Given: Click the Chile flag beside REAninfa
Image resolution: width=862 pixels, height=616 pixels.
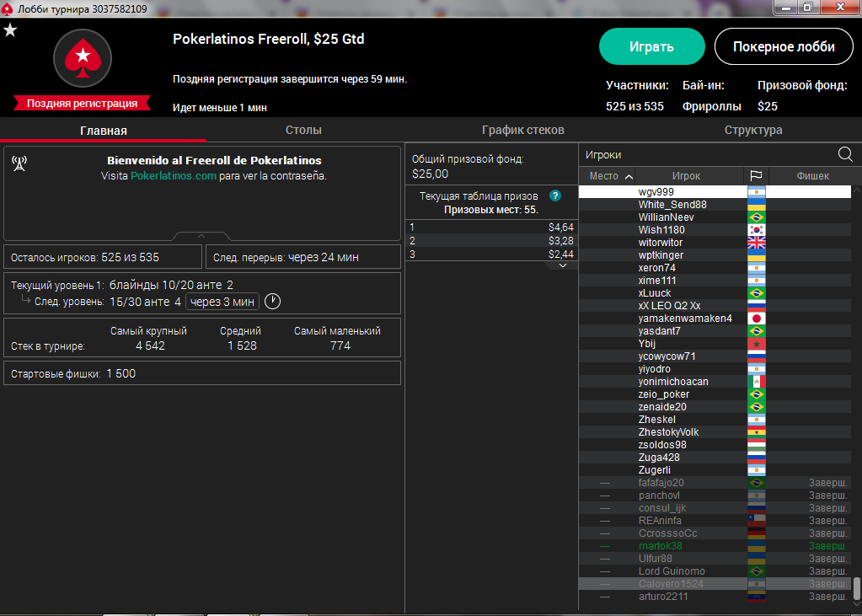Looking at the screenshot, I should click(x=757, y=521).
